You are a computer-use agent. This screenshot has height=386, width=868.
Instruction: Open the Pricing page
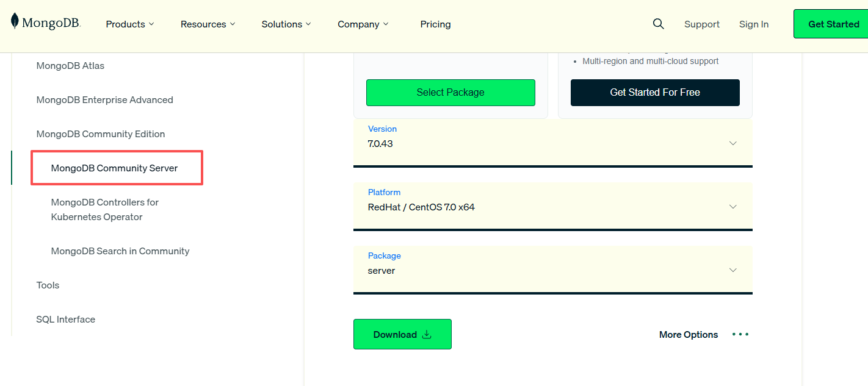coord(435,24)
